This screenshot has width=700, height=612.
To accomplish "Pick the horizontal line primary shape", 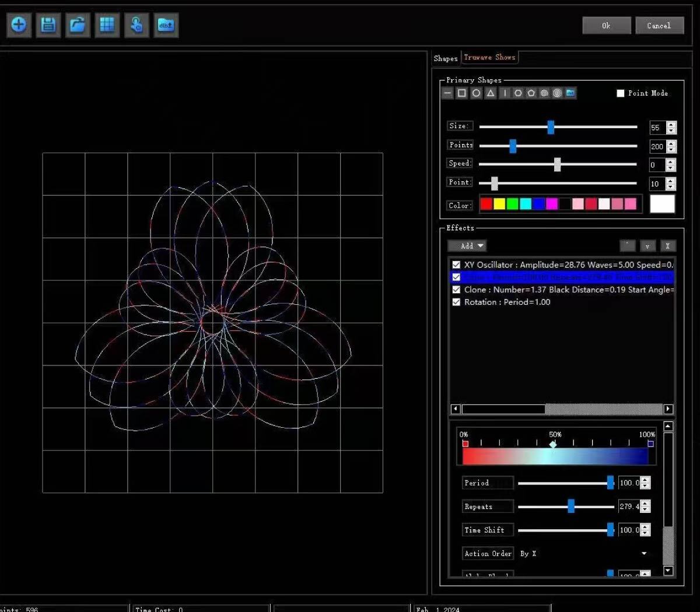I will pyautogui.click(x=447, y=93).
